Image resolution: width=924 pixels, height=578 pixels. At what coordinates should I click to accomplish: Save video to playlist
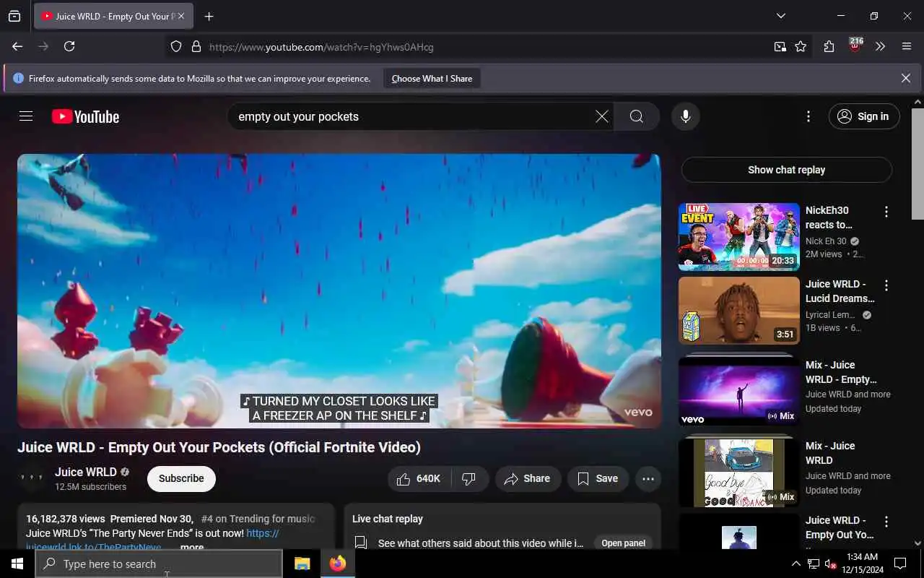click(x=598, y=478)
